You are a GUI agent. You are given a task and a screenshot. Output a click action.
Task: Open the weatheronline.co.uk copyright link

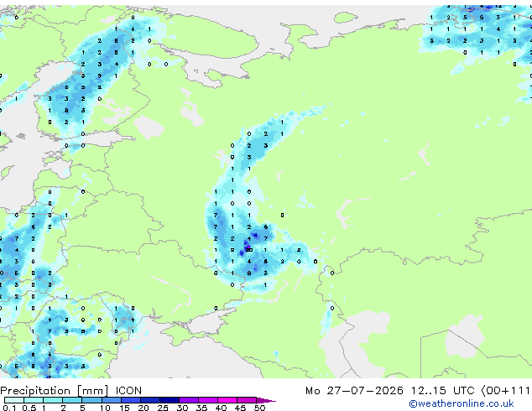(462, 403)
